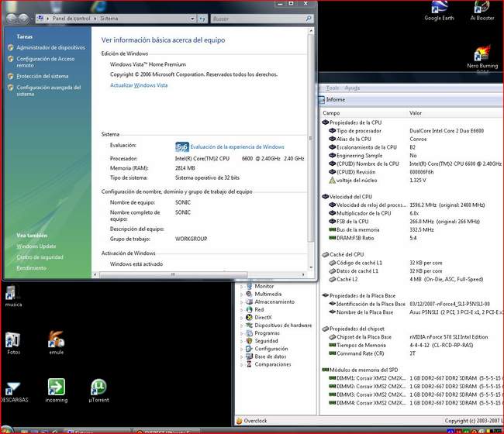Open the Fotos desktop shortcut

point(12,340)
